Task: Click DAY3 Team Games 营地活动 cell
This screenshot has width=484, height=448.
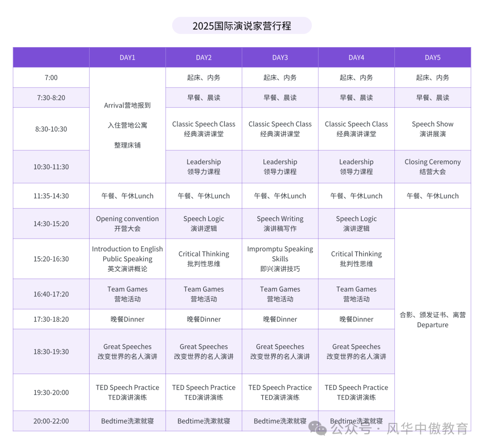Action: tap(280, 294)
